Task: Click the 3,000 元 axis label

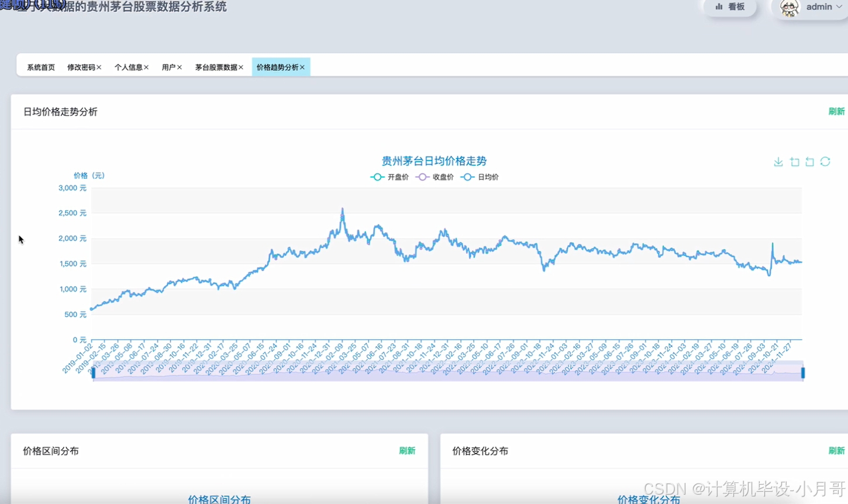Action: point(73,188)
